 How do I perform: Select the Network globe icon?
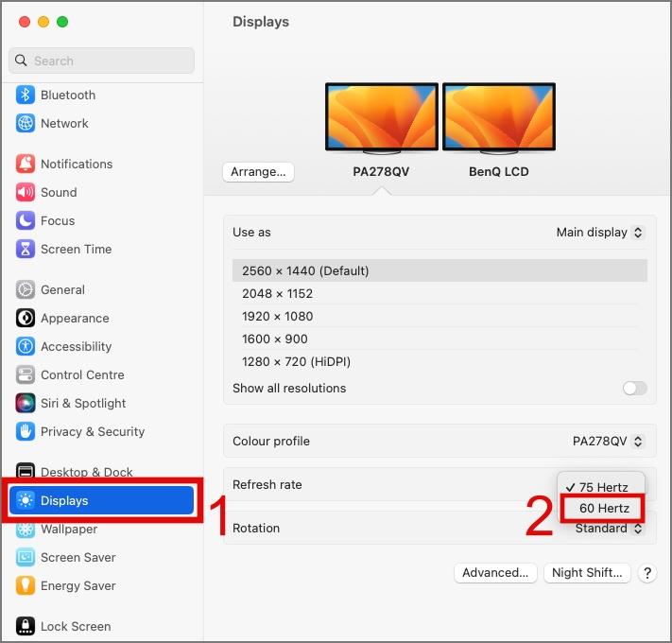point(26,123)
